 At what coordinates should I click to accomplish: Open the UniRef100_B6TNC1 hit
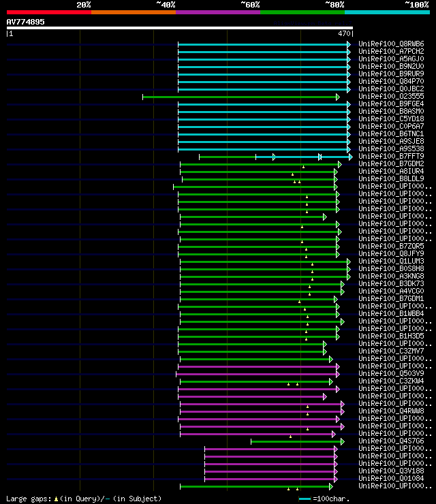click(x=391, y=133)
